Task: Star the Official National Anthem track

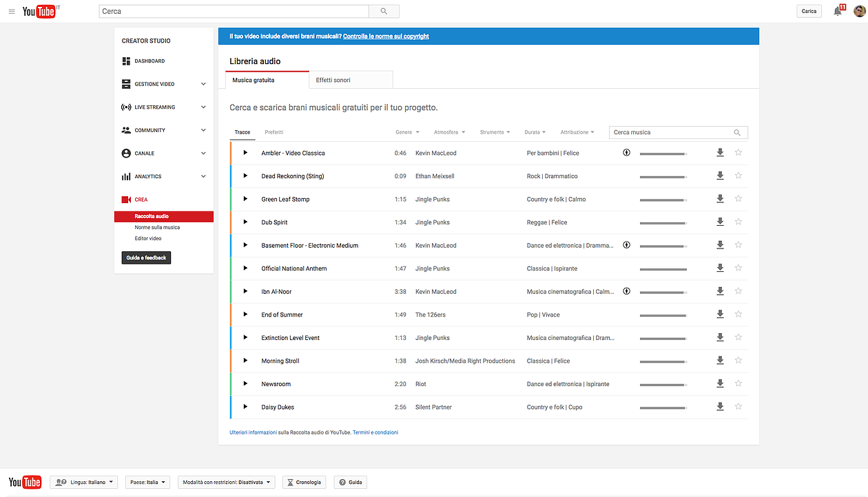Action: [738, 268]
